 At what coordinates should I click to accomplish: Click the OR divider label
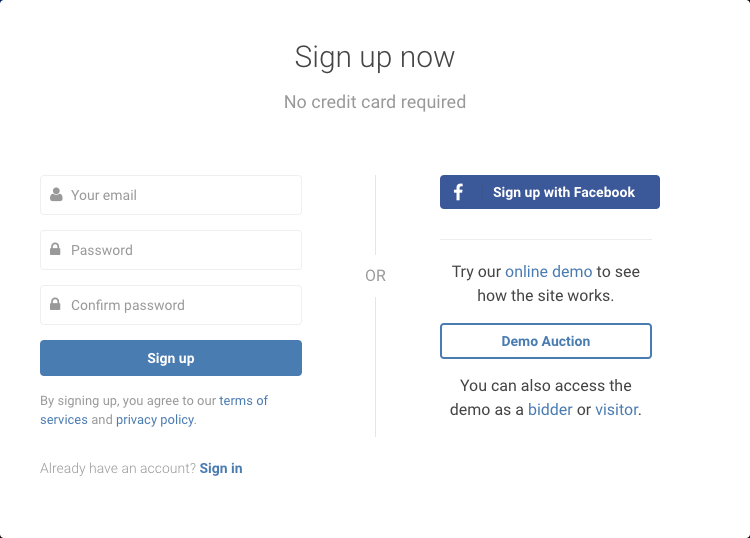(x=375, y=276)
